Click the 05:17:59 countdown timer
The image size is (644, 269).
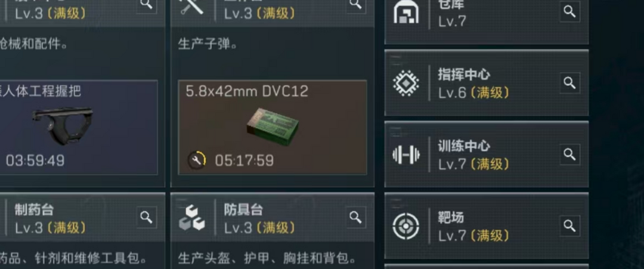coord(244,160)
